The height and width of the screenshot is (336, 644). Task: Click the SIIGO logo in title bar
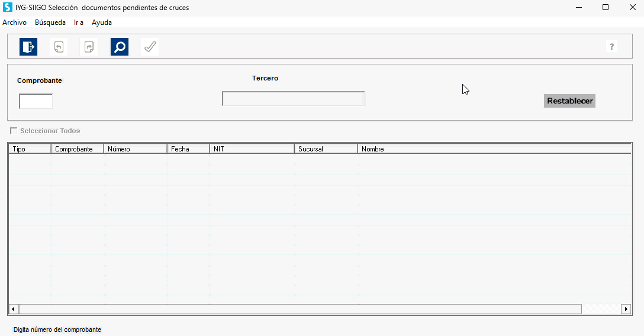tap(7, 7)
